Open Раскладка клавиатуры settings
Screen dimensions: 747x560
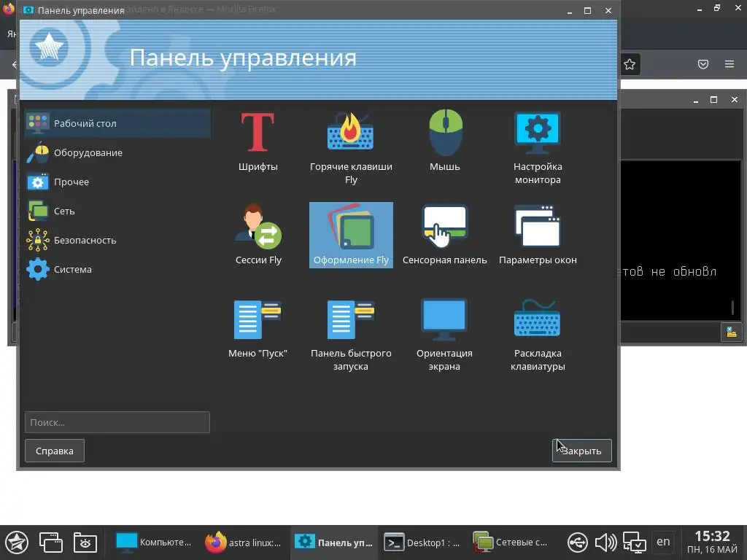click(538, 334)
